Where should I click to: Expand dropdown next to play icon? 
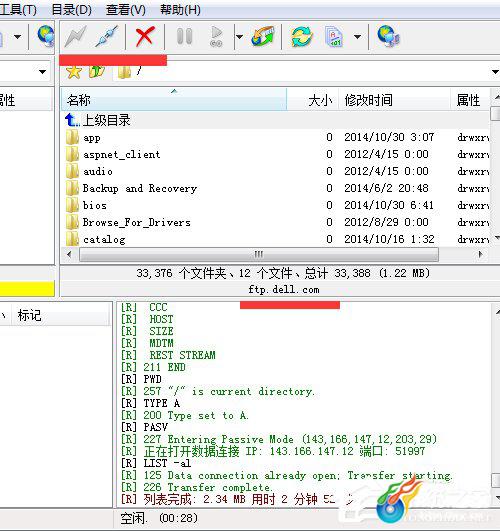[239, 36]
